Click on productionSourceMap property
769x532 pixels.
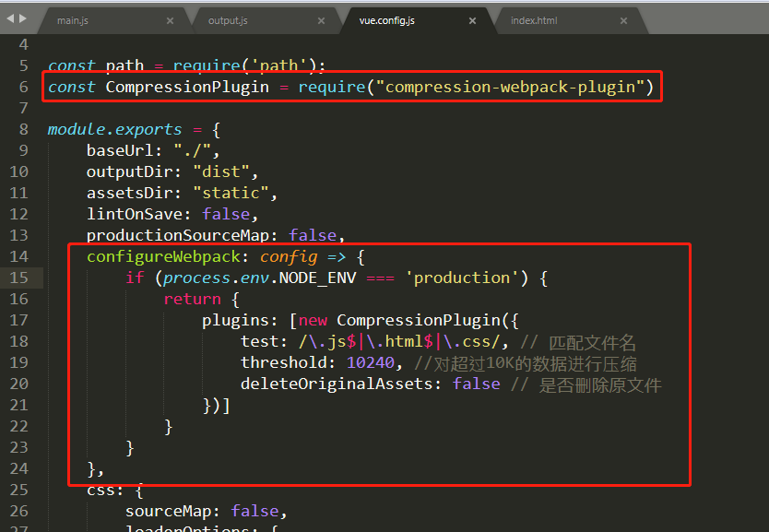178,235
